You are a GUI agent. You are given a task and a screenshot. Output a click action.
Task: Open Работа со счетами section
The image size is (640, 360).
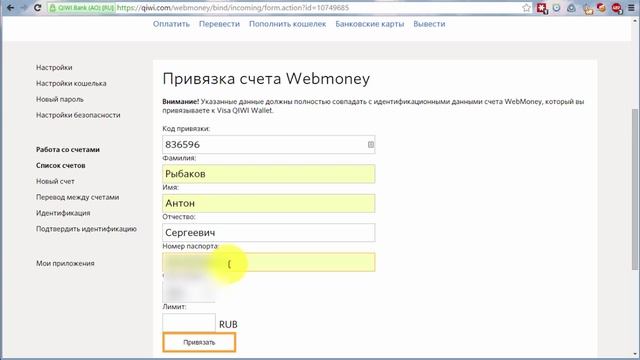[x=68, y=149]
